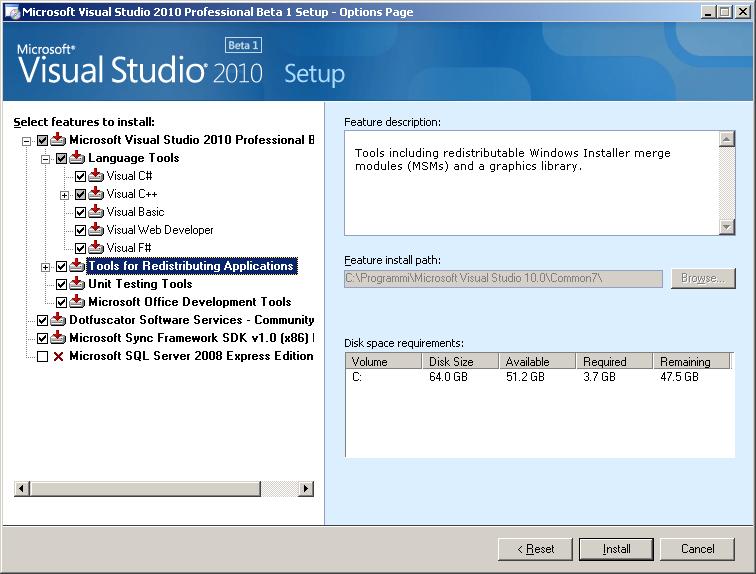This screenshot has height=574, width=756.
Task: Click install icon next to Visual C++
Action: click(x=96, y=193)
